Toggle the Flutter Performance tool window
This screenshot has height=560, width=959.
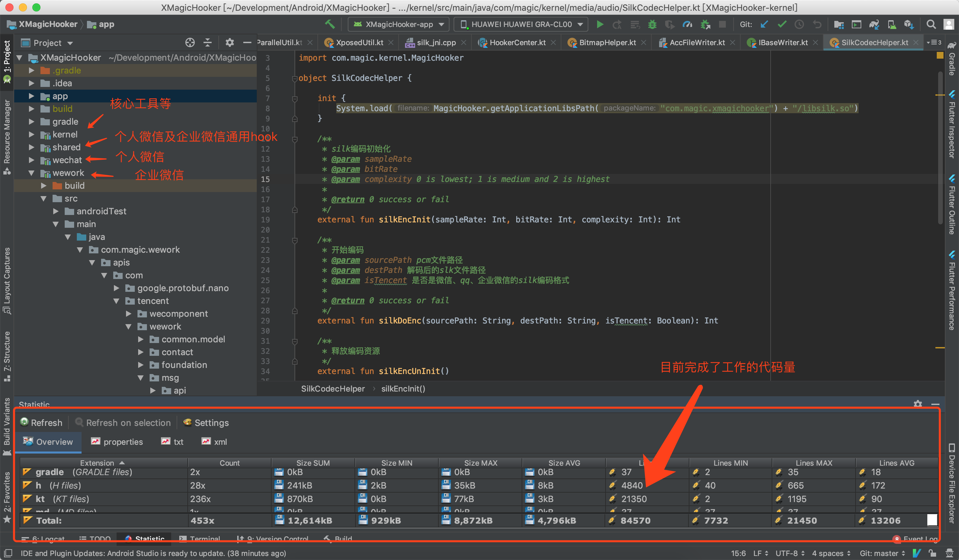pyautogui.click(x=951, y=291)
